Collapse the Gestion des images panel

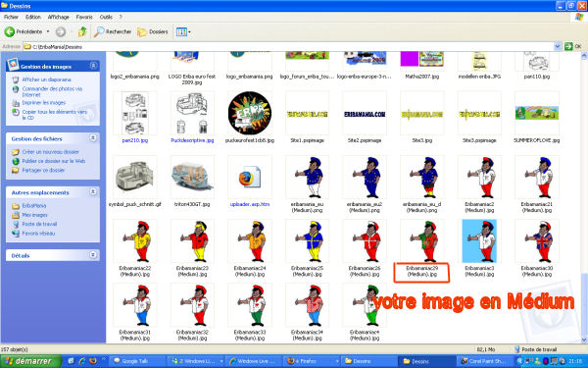(93, 66)
